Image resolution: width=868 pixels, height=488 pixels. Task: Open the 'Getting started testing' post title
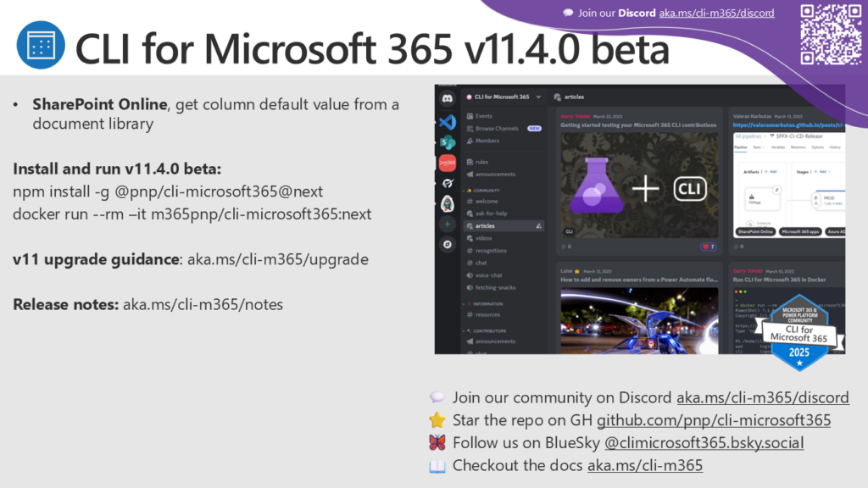(x=638, y=125)
